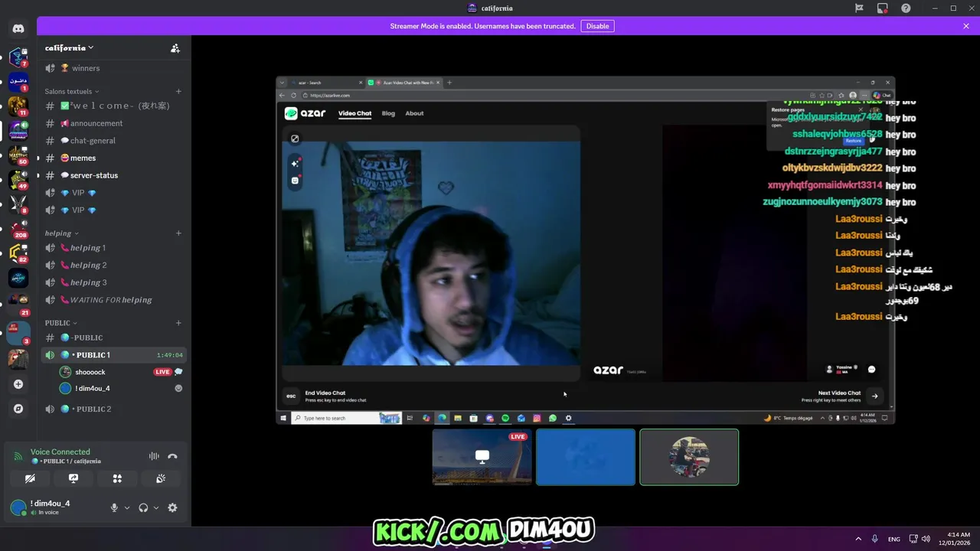The width and height of the screenshot is (980, 551).
Task: Click Video Chat tab in streamed Azar page
Action: point(354,113)
